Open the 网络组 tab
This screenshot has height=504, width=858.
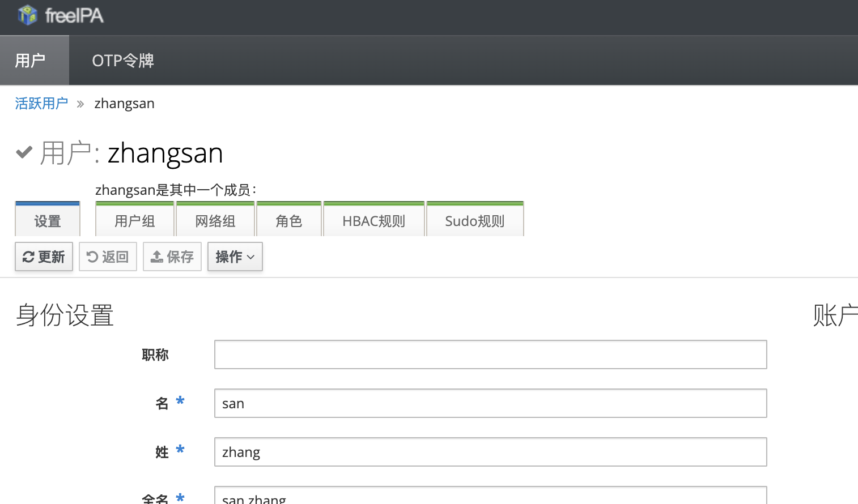coord(215,221)
